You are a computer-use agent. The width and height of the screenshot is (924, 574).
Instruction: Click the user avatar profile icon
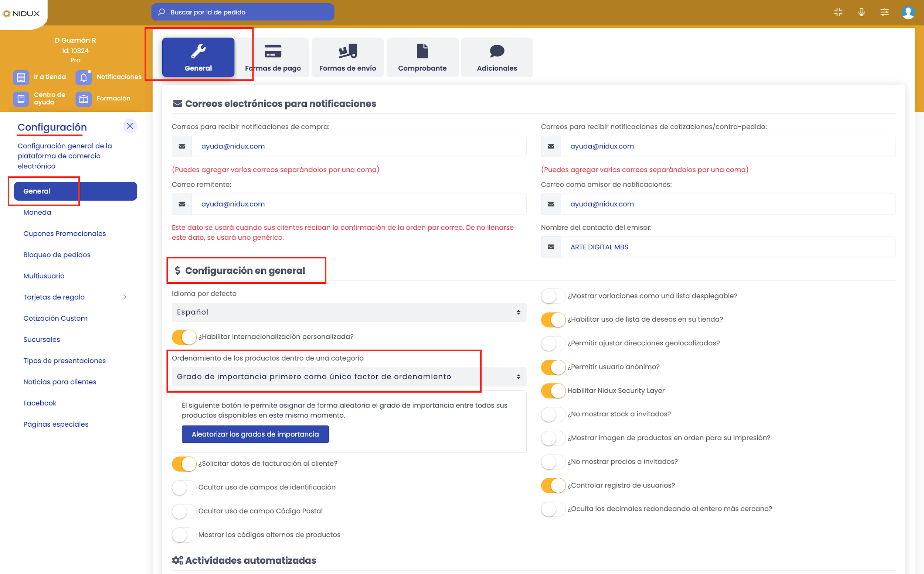coord(908,12)
